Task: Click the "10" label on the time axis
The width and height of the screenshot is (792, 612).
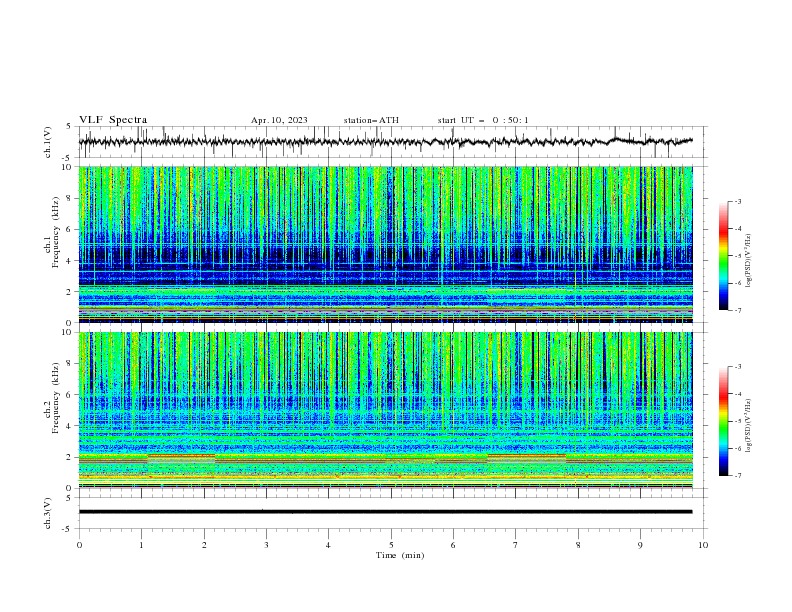Action: 703,545
